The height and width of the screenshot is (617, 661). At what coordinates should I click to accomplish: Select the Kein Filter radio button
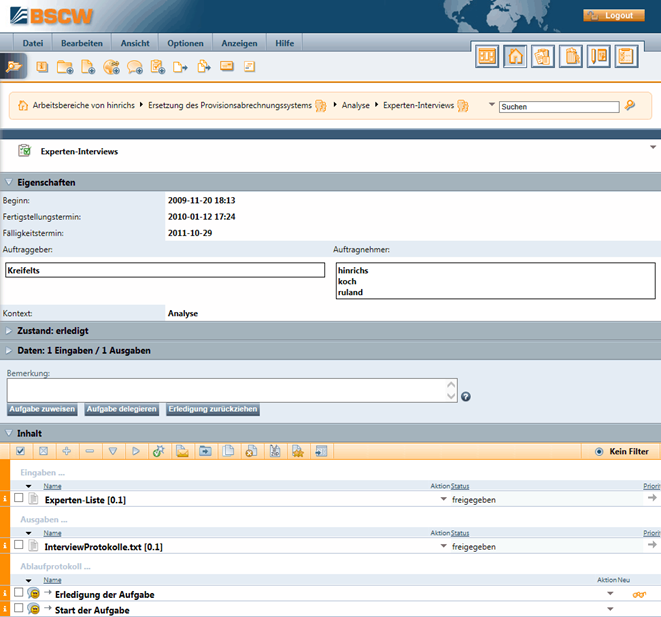pyautogui.click(x=599, y=452)
